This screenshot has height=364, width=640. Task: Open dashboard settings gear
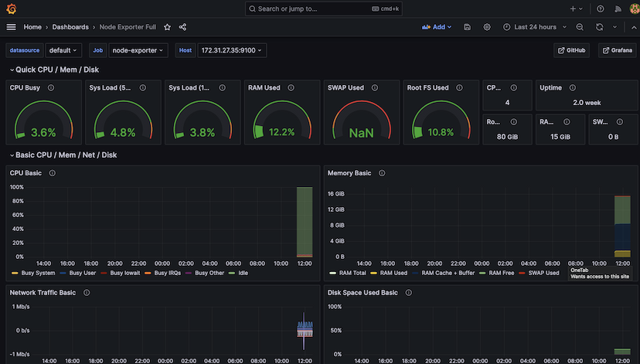486,27
